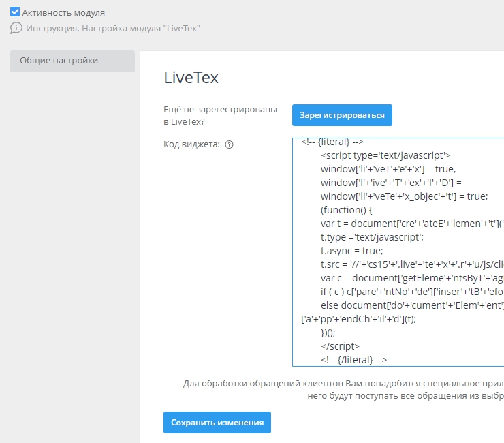
Task: Click the closing {/literal} comment line
Action: [x=353, y=360]
